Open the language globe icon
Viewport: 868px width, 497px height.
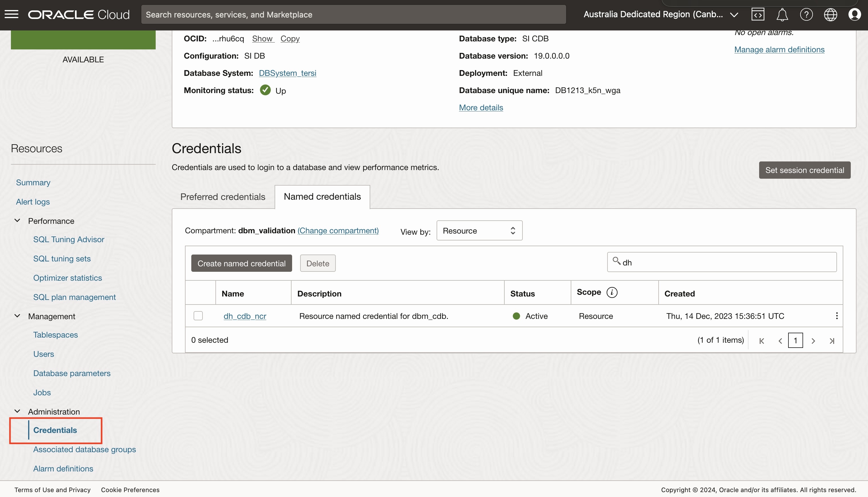pos(830,15)
